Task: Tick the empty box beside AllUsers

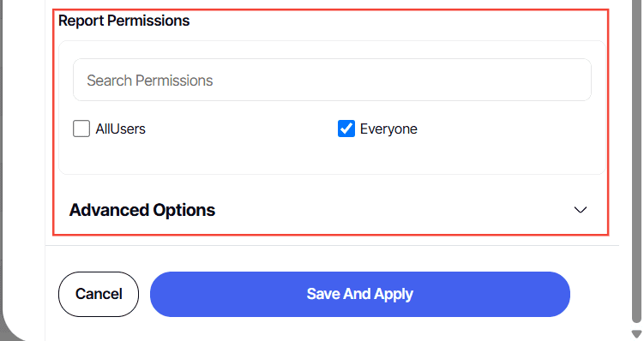Action: pos(81,129)
